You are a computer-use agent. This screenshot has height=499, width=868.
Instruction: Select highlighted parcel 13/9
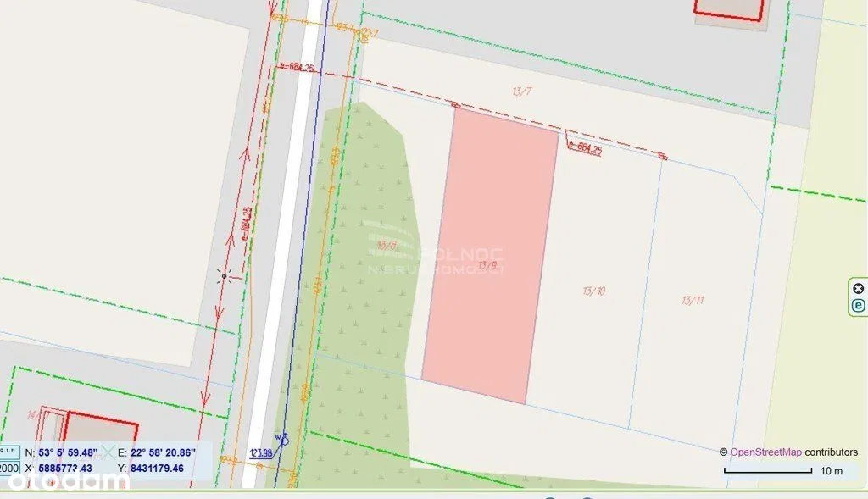(491, 256)
